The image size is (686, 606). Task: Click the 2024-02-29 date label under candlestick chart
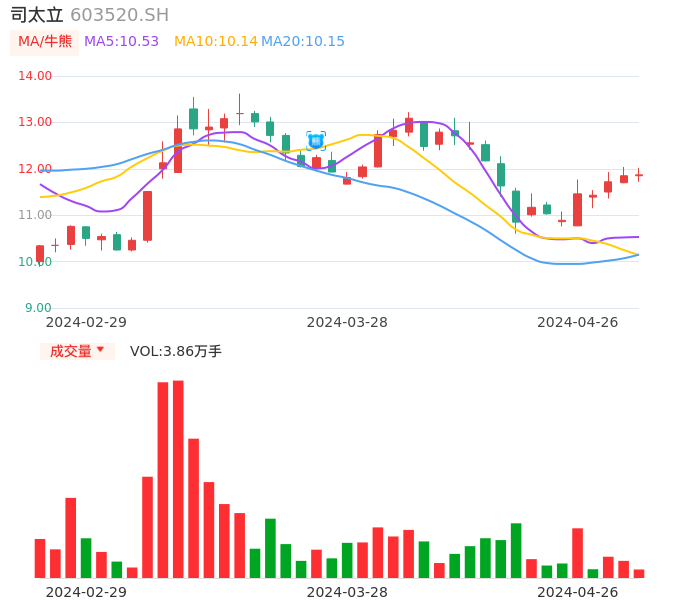(86, 322)
